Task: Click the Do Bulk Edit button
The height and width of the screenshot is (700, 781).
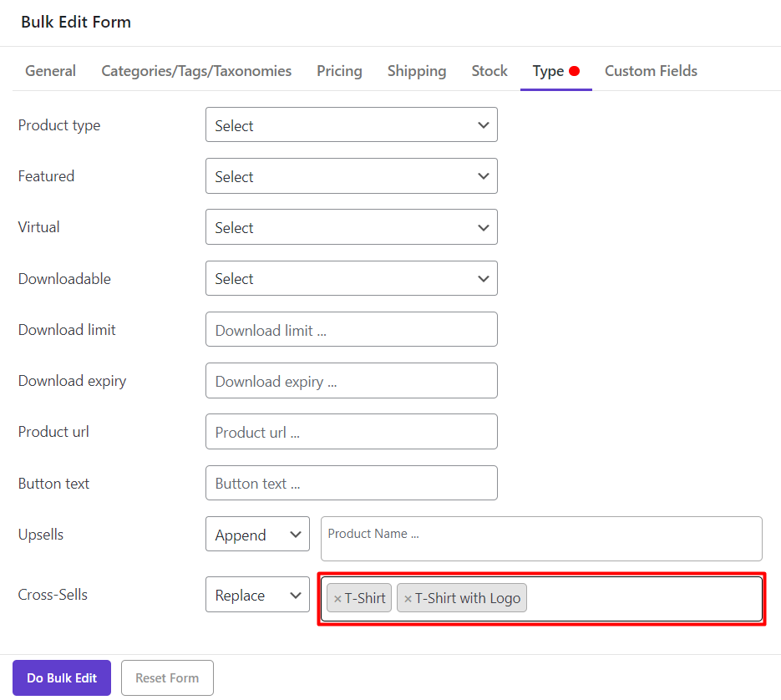Action: pos(62,678)
